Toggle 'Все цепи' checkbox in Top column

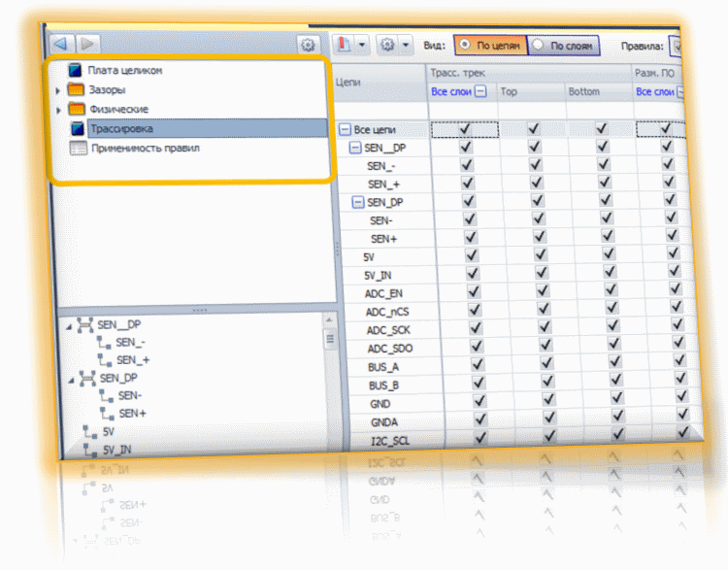pyautogui.click(x=534, y=129)
